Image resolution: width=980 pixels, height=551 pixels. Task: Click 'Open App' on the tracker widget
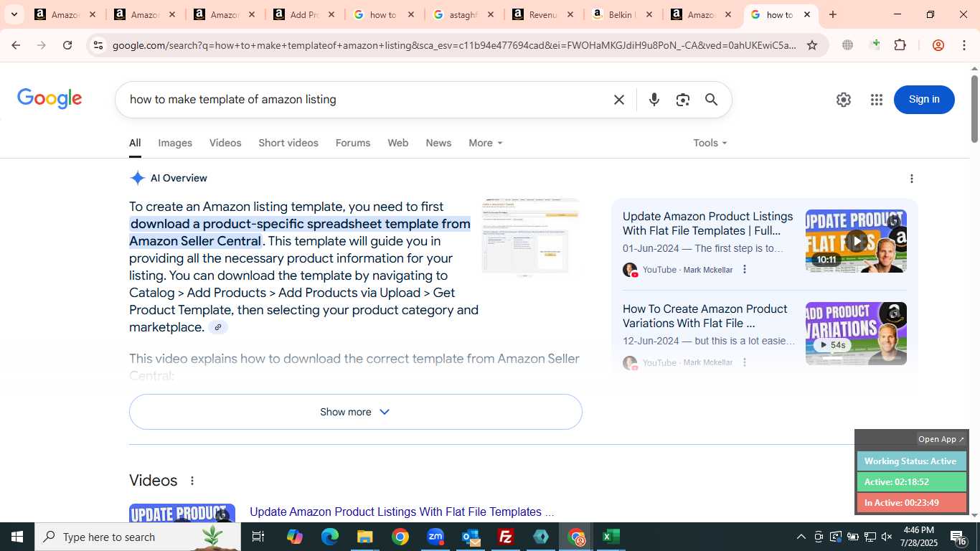941,439
